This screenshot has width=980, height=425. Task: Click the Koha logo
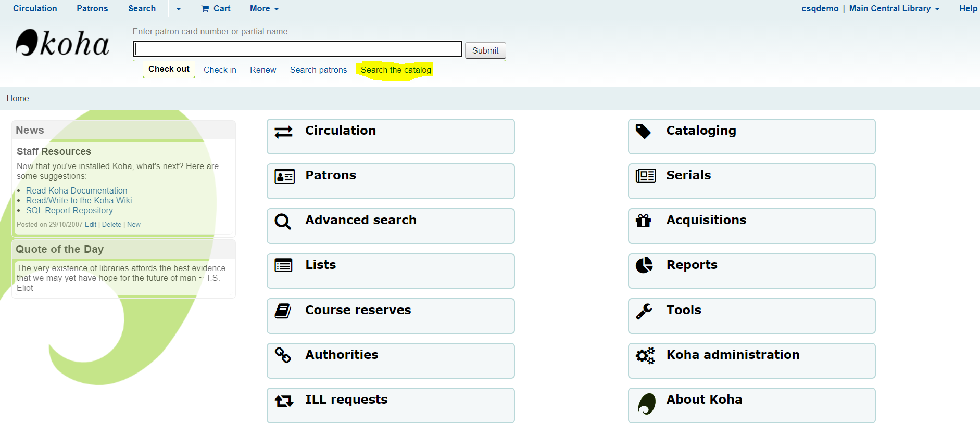click(62, 43)
